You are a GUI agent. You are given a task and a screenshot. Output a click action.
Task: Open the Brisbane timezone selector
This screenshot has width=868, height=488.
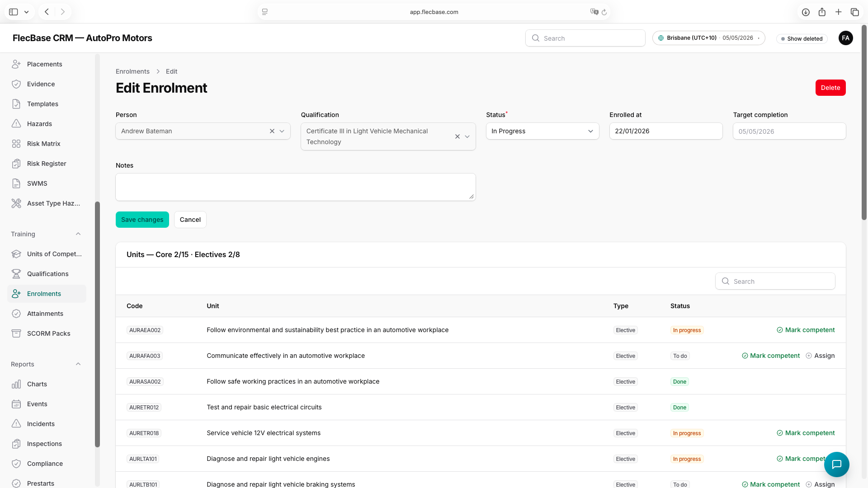pyautogui.click(x=708, y=38)
